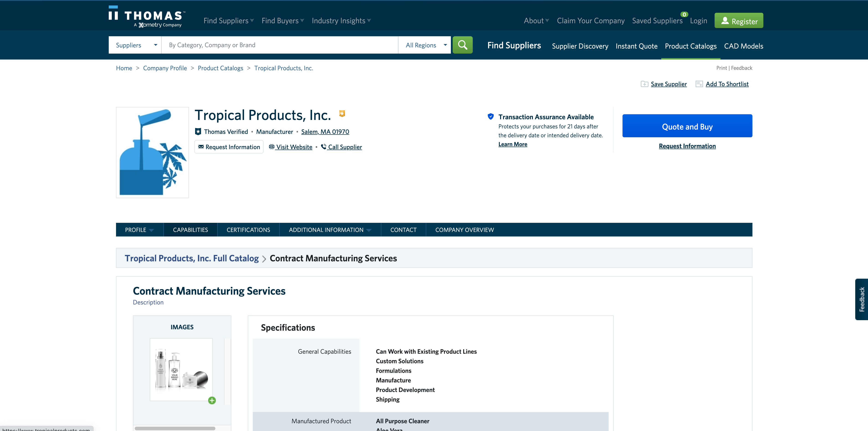The height and width of the screenshot is (431, 868).
Task: Click into the category, company or brand search field
Action: (280, 45)
